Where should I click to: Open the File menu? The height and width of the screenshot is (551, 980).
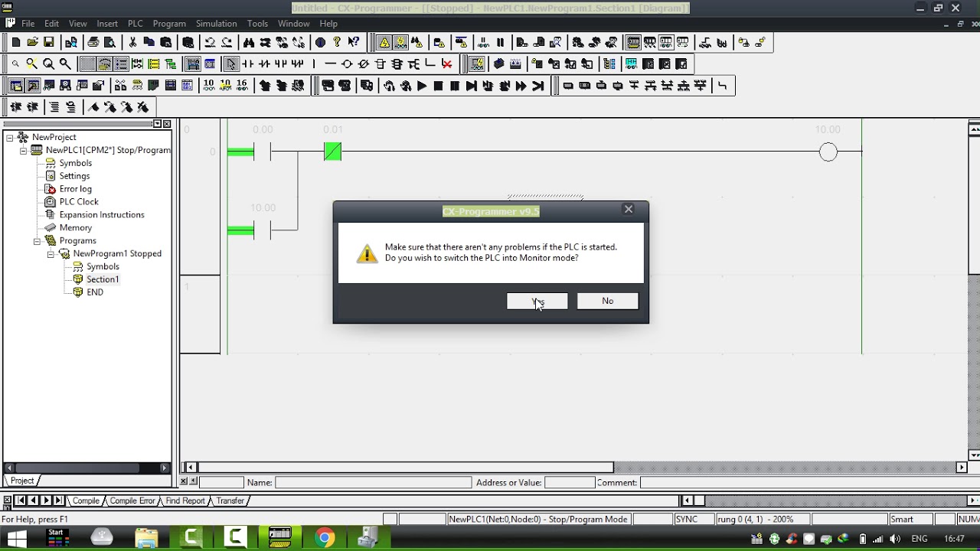pos(28,24)
